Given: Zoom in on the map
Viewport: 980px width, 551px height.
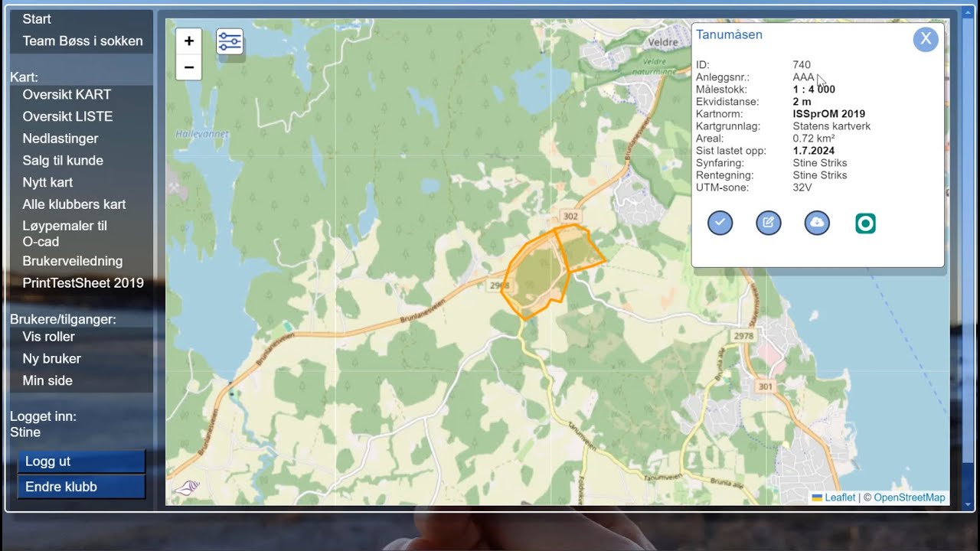Looking at the screenshot, I should (189, 41).
